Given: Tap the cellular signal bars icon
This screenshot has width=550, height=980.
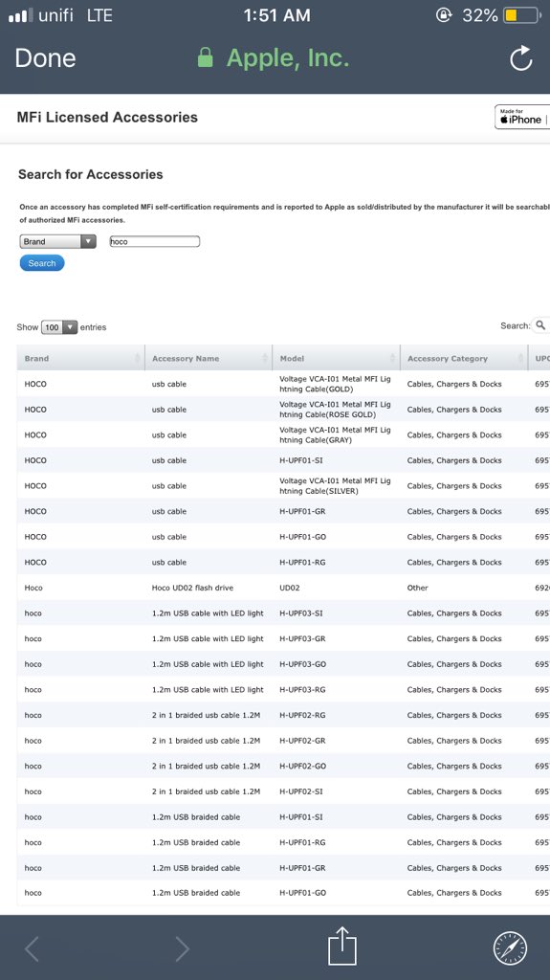Looking at the screenshot, I should coord(21,15).
